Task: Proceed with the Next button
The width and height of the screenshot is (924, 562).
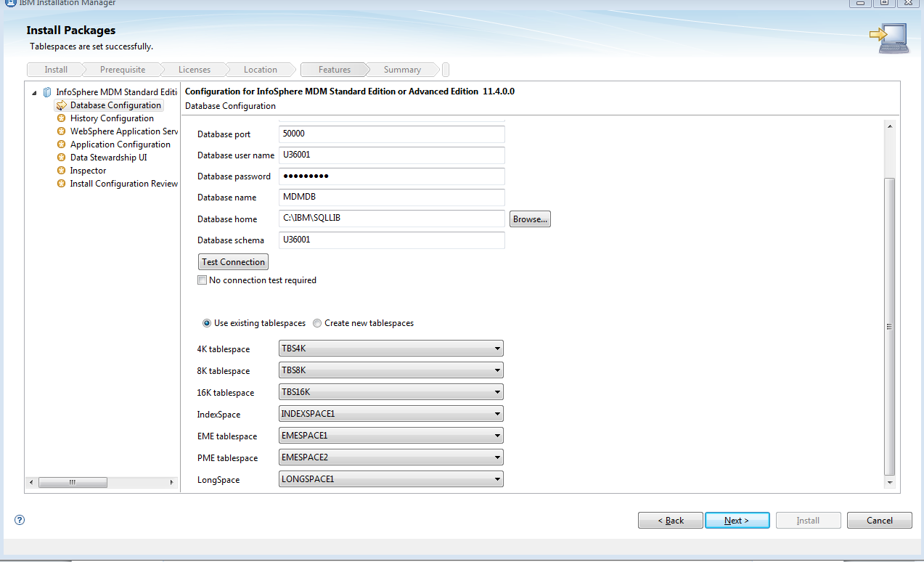Action: pyautogui.click(x=737, y=521)
